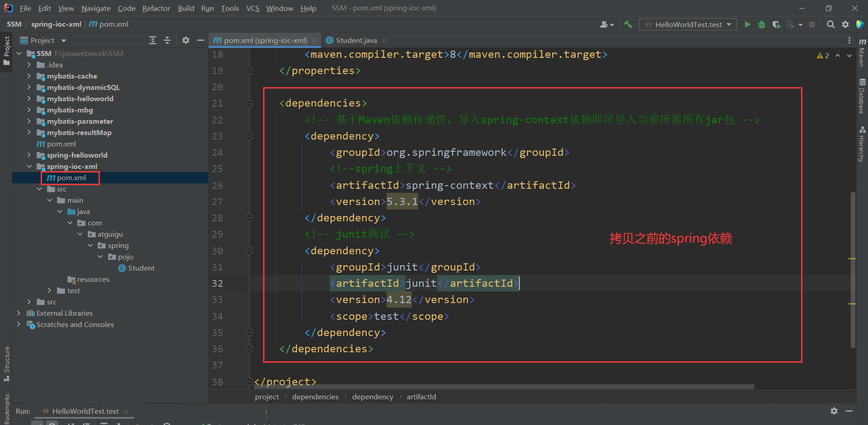Start debugging with the bug icon
Image resolution: width=868 pixels, height=425 pixels.
click(762, 24)
